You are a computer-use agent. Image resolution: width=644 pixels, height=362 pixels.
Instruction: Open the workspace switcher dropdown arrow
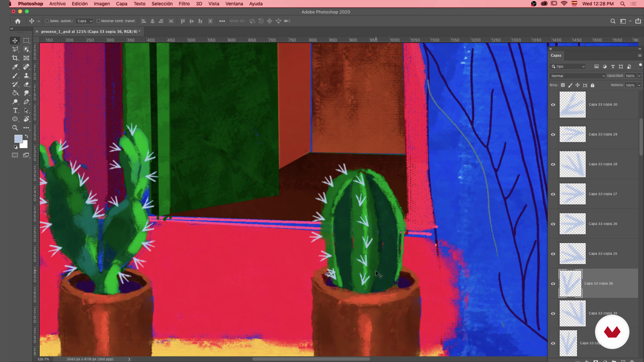(x=630, y=21)
